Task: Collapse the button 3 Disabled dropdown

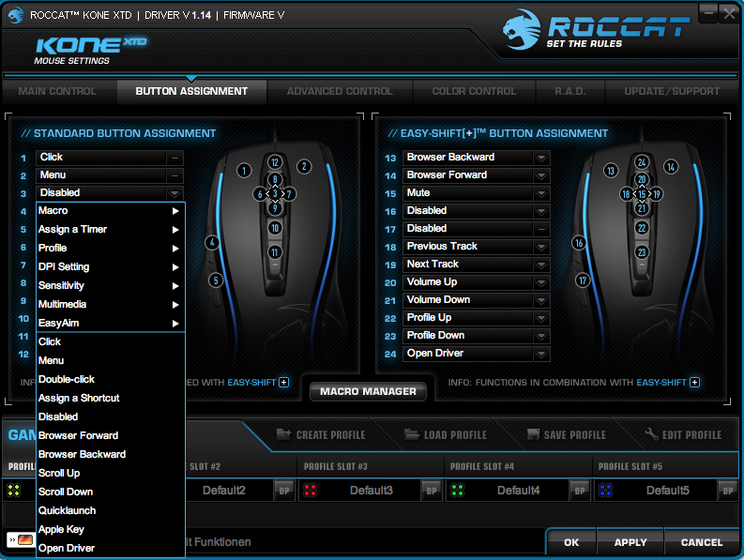Action: click(x=175, y=193)
